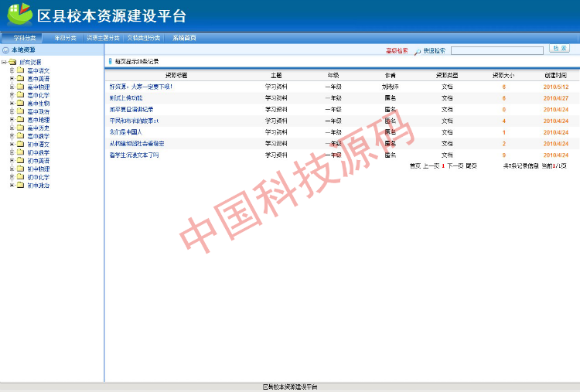Image resolution: width=580 pixels, height=392 pixels.
Task: Select the 初中数学 tree label
Action: pyautogui.click(x=39, y=152)
